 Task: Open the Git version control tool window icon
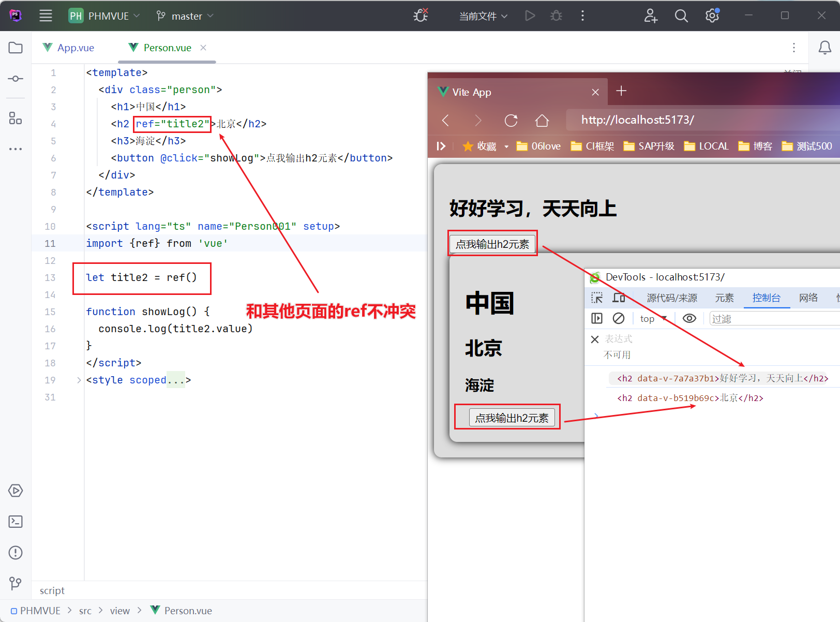click(x=16, y=584)
